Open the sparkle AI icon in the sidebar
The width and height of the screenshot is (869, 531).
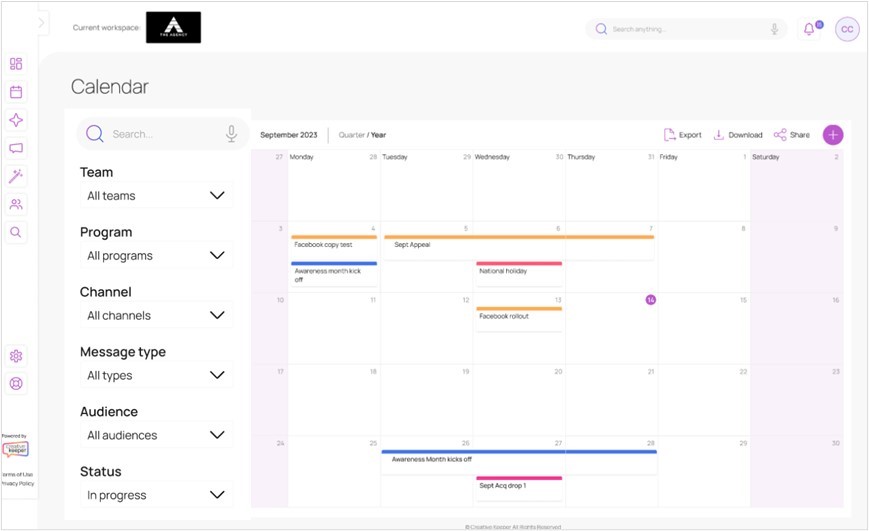[16, 120]
